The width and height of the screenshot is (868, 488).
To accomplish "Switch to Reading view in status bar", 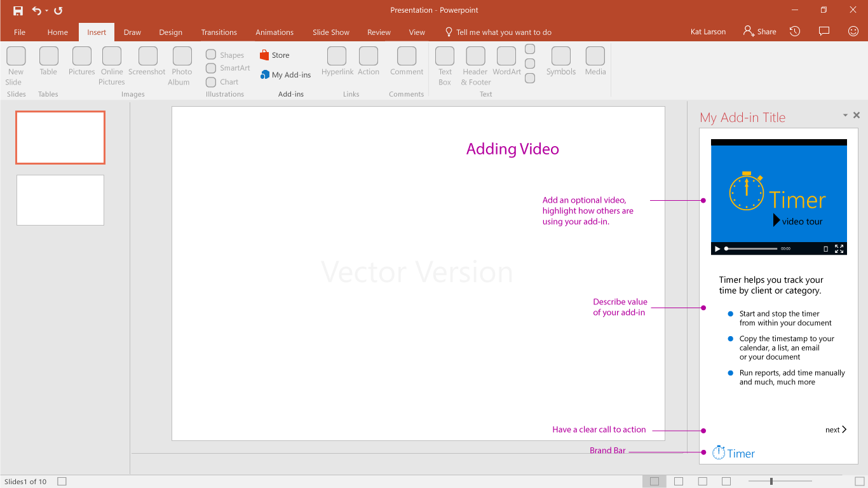I will tap(702, 482).
